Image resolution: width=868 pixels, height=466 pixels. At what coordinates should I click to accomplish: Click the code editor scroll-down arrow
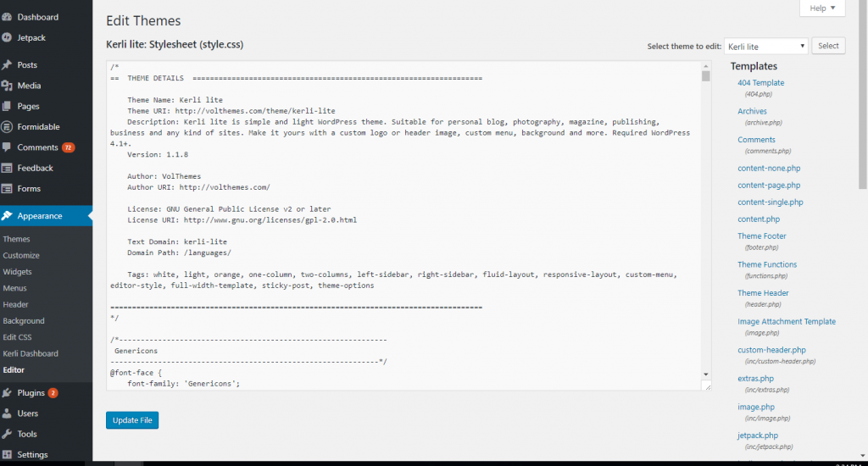click(x=706, y=374)
